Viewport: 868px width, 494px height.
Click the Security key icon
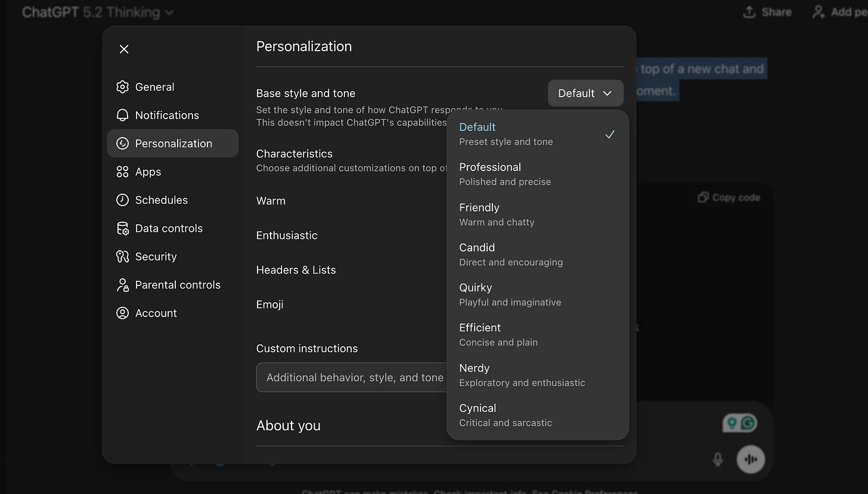122,257
